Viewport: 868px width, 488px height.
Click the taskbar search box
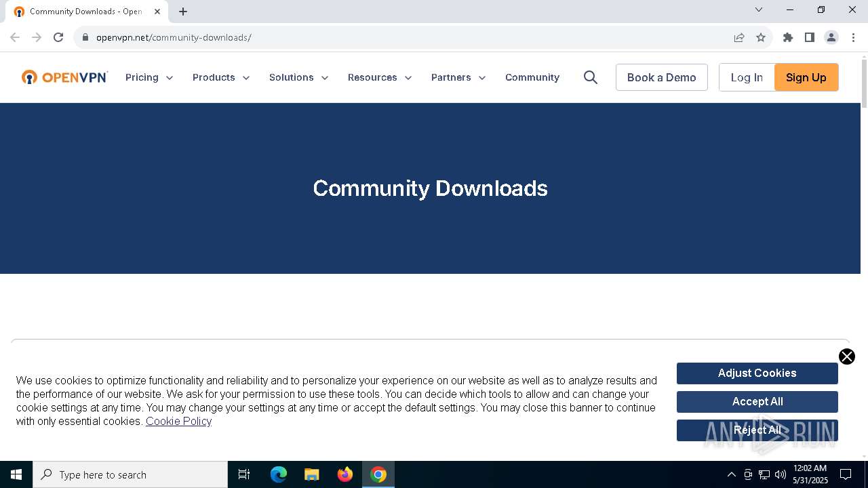coord(130,474)
